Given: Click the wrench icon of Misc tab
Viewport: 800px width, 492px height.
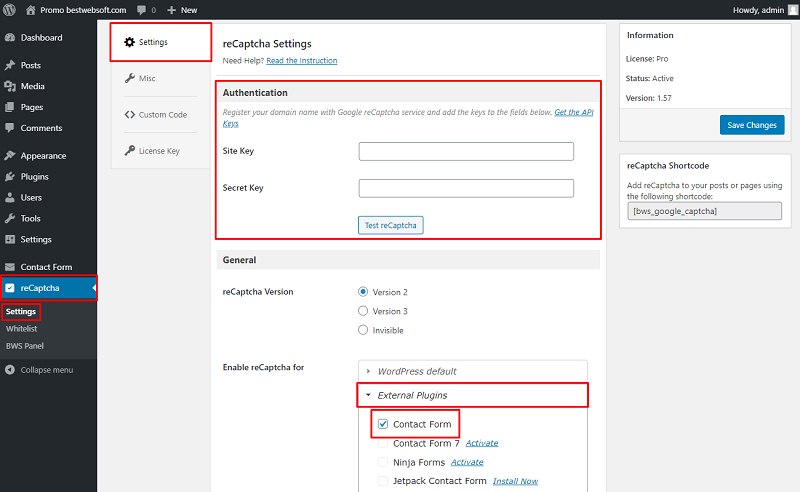Looking at the screenshot, I should (130, 78).
